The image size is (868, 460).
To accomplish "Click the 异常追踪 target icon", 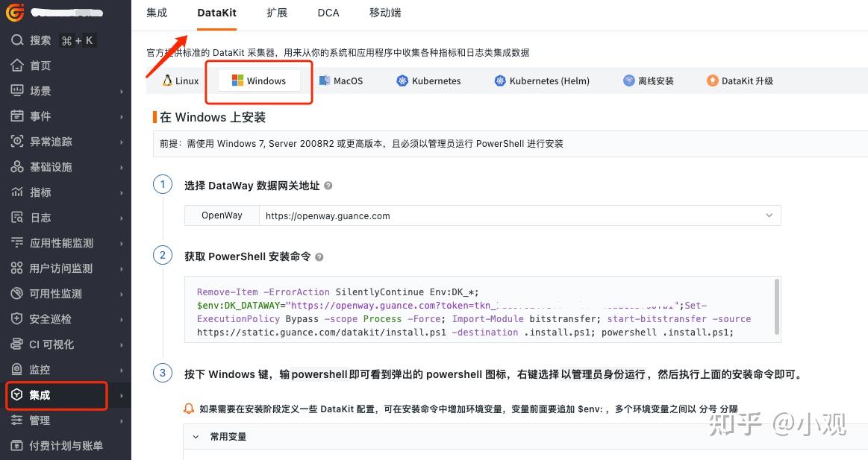I will [x=17, y=141].
